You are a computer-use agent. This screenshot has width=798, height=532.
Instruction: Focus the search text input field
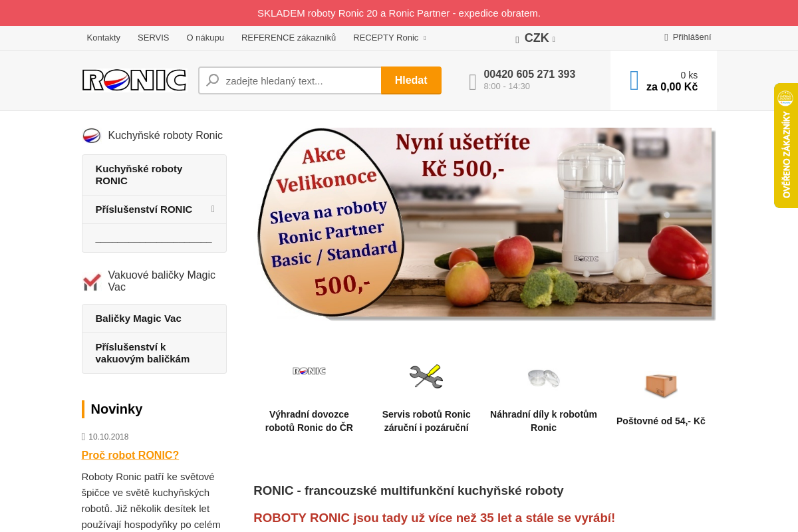[x=290, y=80]
